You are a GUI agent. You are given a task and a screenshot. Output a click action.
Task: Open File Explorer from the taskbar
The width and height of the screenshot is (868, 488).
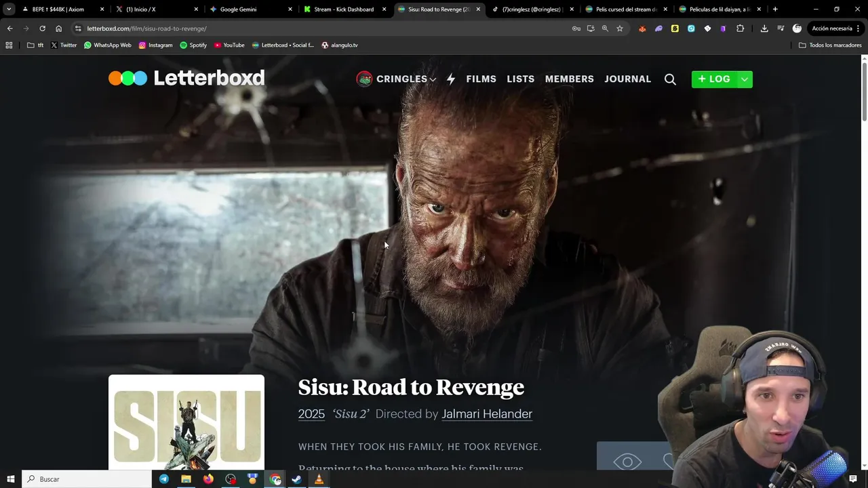tap(186, 479)
